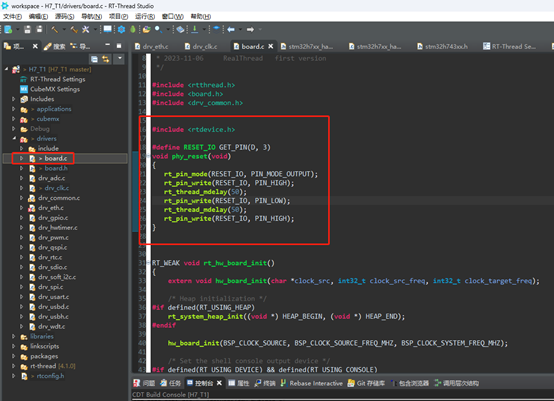Click the blue gear settings icon
Screen dimensions: 554x401
121,30
